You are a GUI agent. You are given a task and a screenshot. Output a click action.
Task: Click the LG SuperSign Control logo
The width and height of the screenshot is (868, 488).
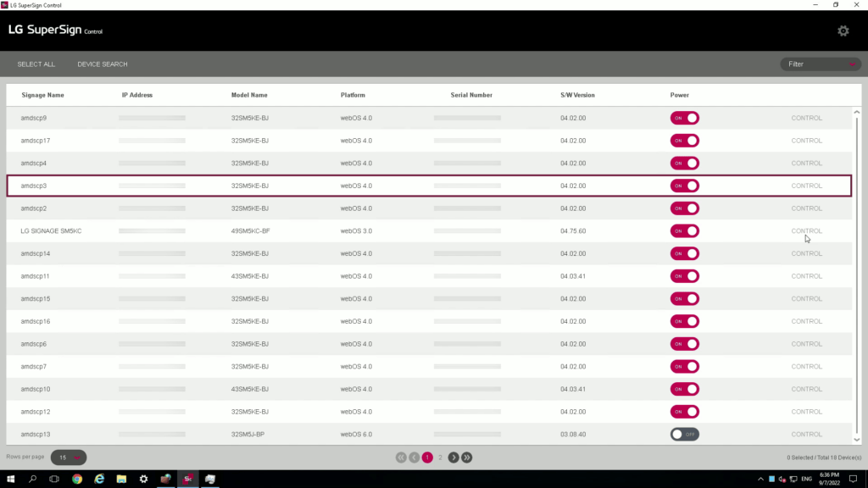[55, 30]
